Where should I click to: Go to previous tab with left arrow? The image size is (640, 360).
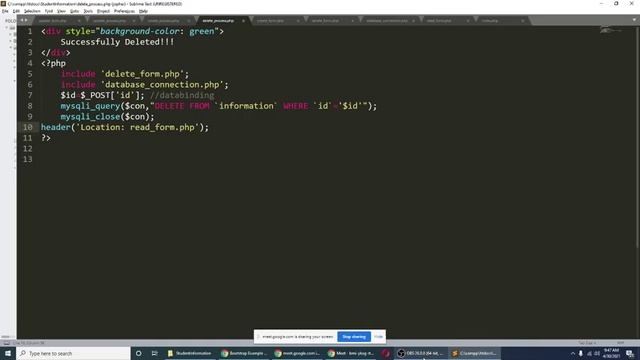pyautogui.click(x=22, y=20)
